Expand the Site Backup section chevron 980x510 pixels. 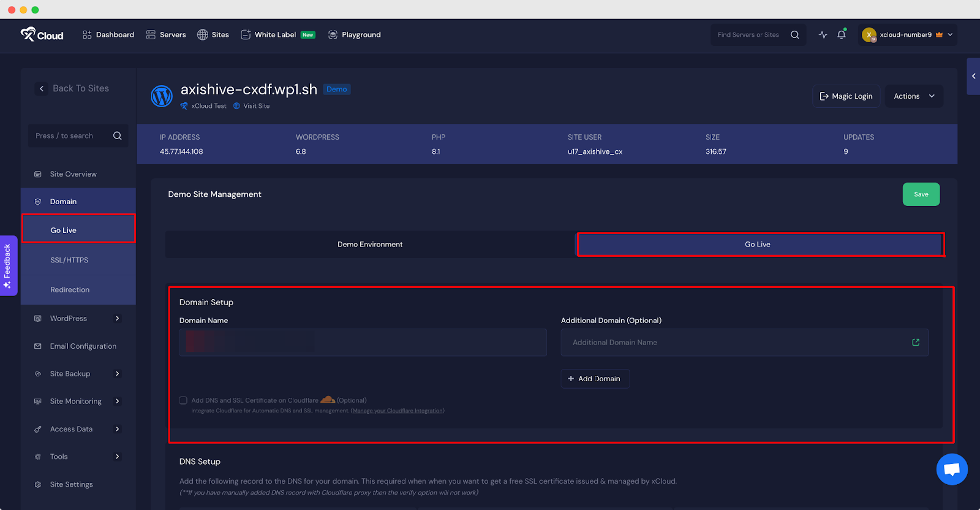click(x=118, y=374)
